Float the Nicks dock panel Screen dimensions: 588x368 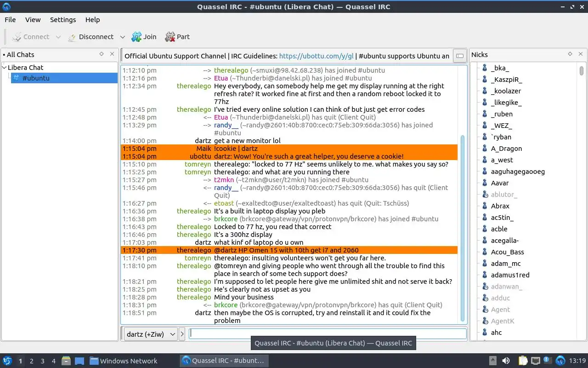(x=570, y=54)
